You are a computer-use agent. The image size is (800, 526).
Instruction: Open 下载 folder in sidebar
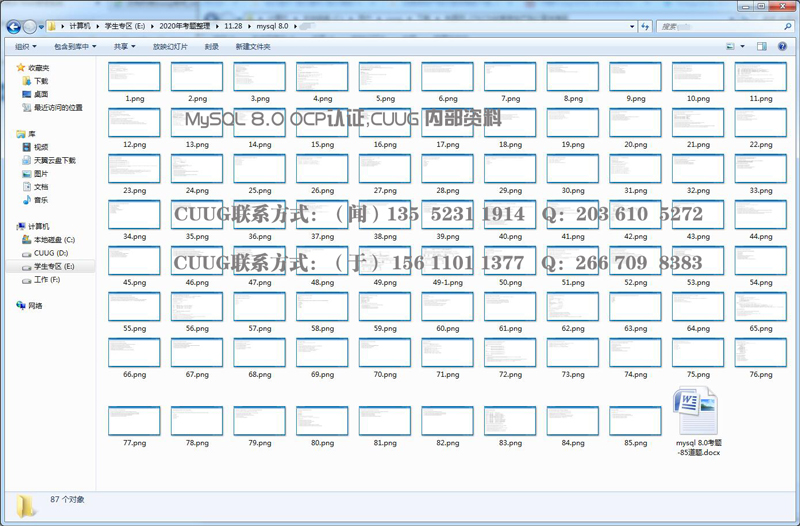tap(41, 81)
